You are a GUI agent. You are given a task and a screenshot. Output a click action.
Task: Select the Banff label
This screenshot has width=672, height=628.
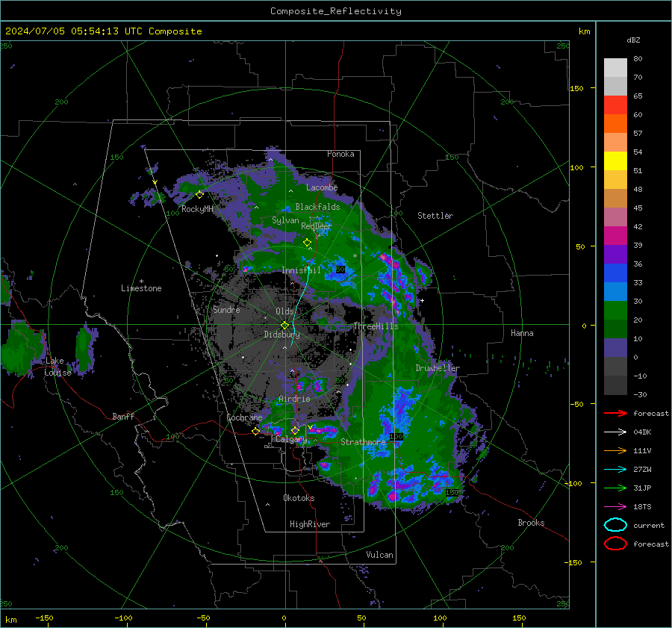click(x=123, y=416)
